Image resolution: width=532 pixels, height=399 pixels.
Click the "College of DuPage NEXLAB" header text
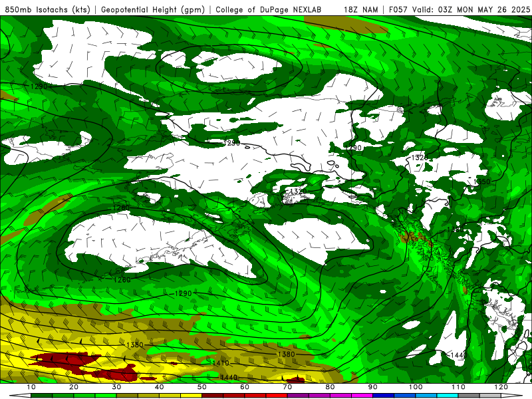coord(269,9)
